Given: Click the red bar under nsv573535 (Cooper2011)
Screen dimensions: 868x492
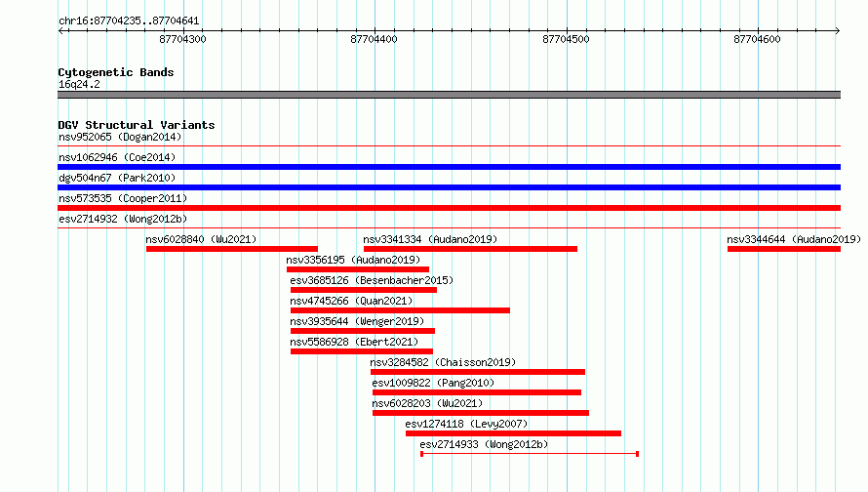Looking at the screenshot, I should click(x=449, y=208).
